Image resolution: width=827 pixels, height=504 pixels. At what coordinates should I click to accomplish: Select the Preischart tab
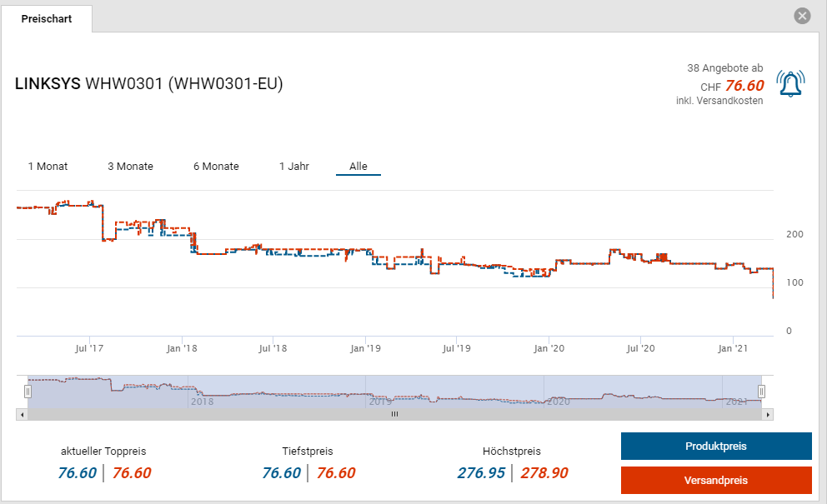pyautogui.click(x=47, y=18)
